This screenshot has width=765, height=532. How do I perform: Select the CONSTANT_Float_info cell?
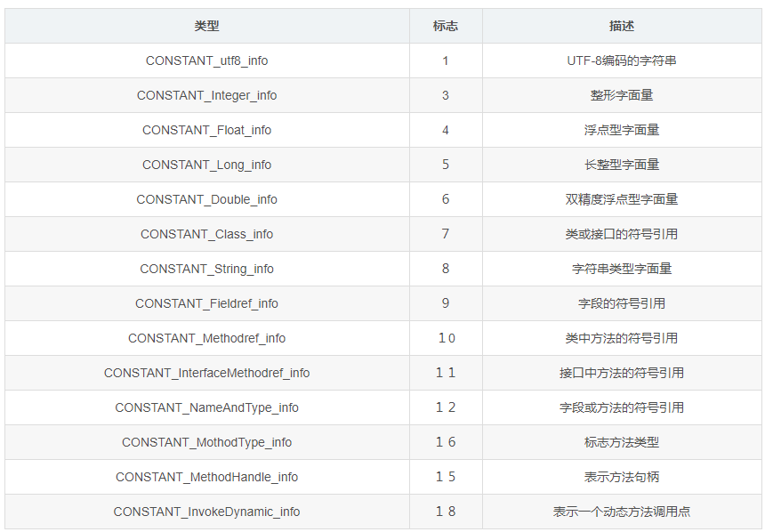point(206,130)
